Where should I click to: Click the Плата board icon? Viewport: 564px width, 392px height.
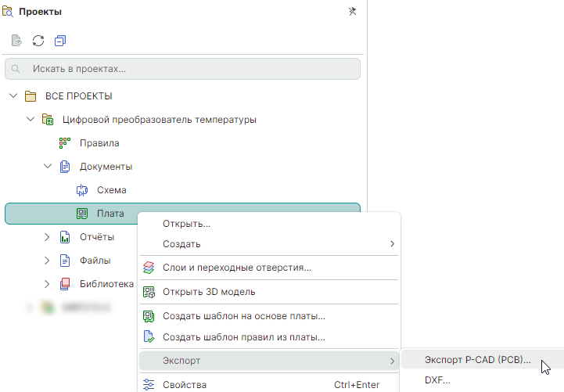click(x=82, y=214)
